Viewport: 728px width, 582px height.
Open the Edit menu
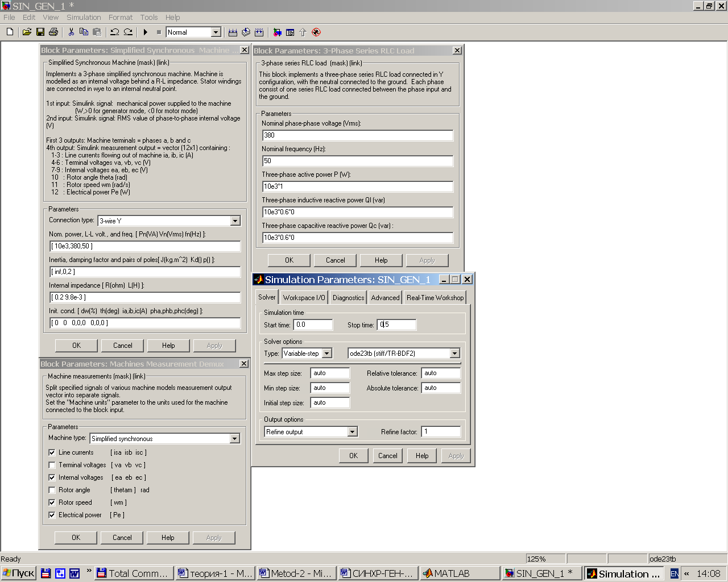(29, 17)
